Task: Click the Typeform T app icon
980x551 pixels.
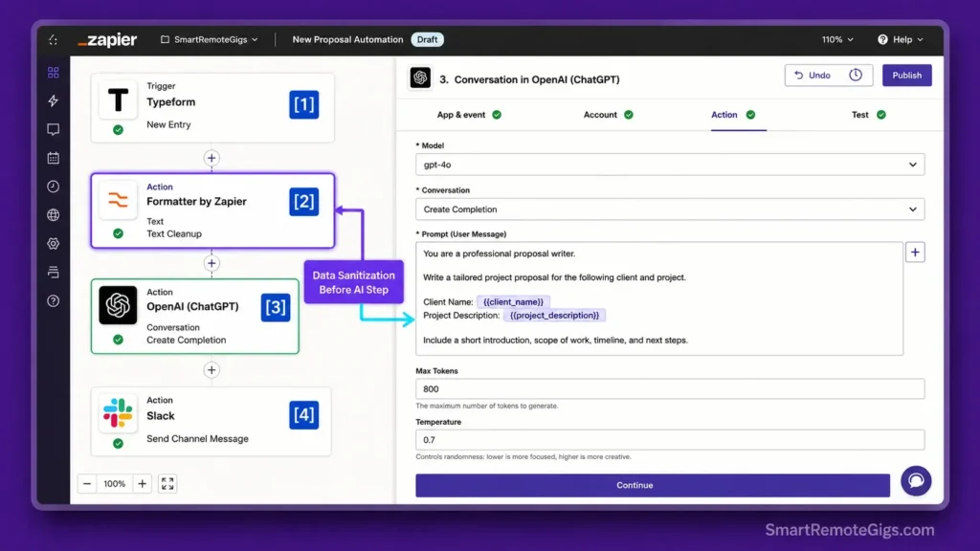Action: [x=118, y=99]
